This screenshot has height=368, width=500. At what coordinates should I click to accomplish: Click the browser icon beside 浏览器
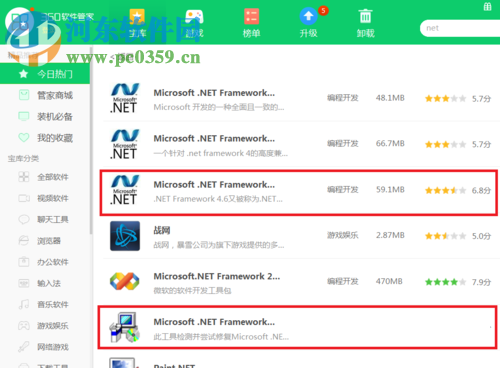[x=24, y=241]
